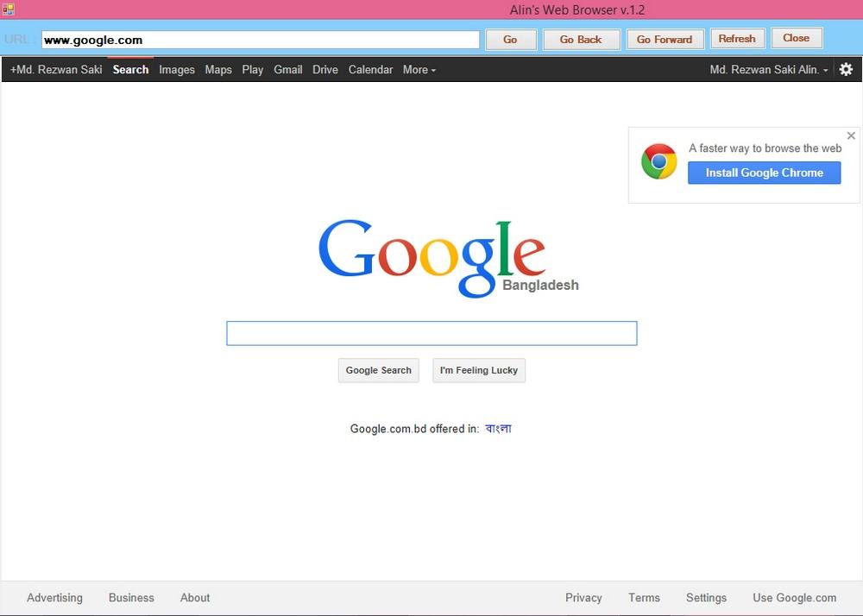863x616 pixels.
Task: Click the window title Alin's Web Browser v.1.2
Action: coord(576,9)
